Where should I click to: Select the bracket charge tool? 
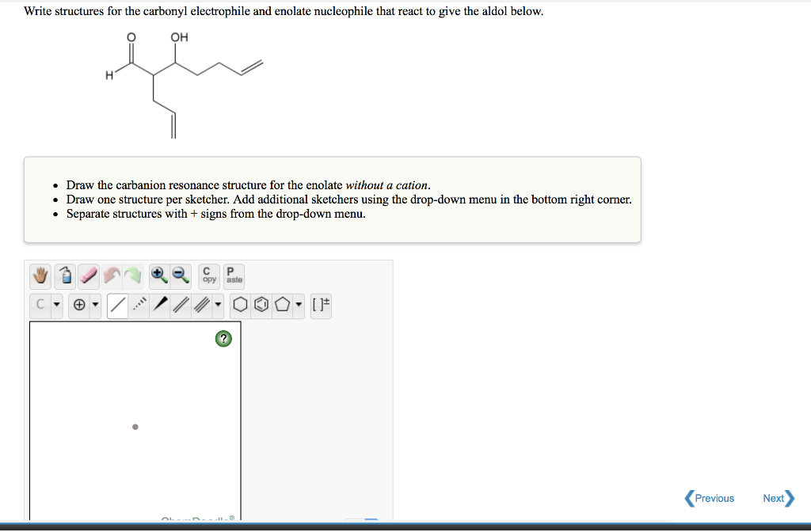point(321,305)
